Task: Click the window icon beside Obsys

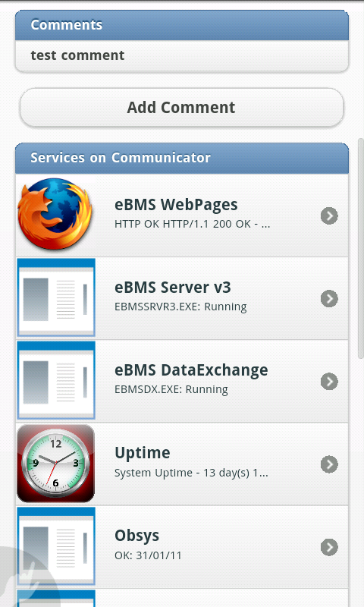Action: (x=56, y=546)
